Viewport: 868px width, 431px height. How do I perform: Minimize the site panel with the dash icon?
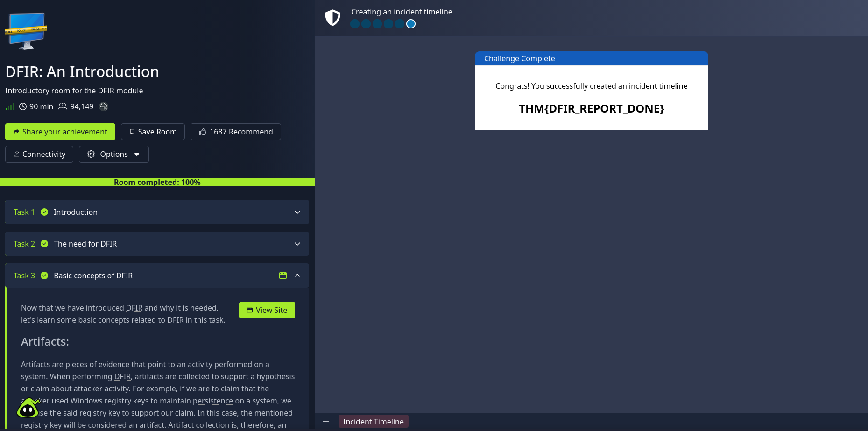326,421
